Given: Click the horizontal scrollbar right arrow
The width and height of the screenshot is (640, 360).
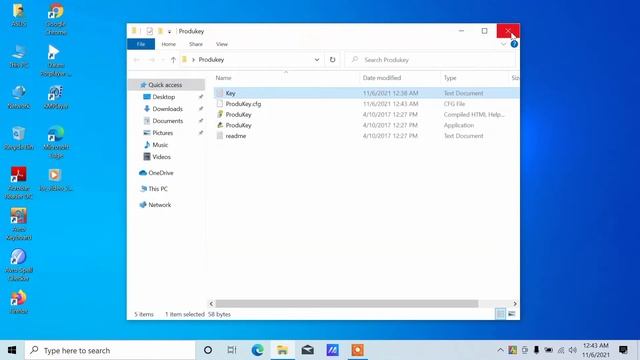Looking at the screenshot, I should coord(515,304).
